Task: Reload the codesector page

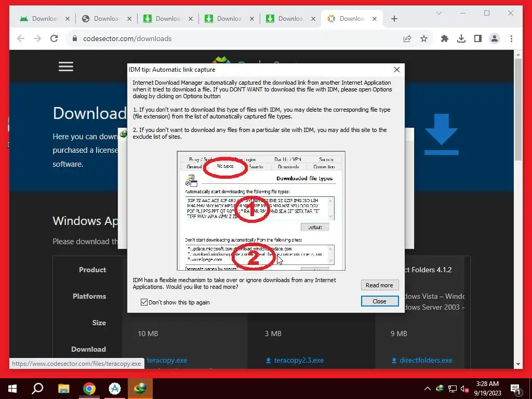Action: click(x=54, y=38)
